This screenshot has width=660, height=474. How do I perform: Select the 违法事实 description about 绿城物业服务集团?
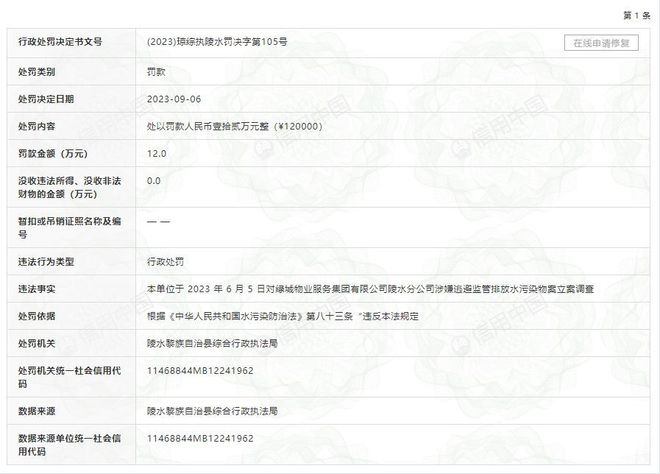pyautogui.click(x=370, y=289)
